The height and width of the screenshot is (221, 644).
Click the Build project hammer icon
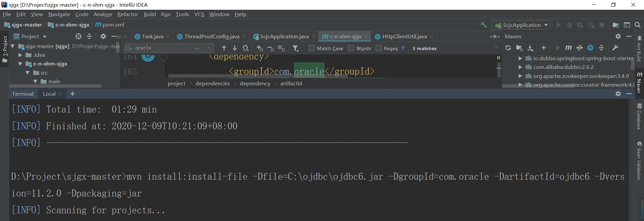[x=484, y=25]
